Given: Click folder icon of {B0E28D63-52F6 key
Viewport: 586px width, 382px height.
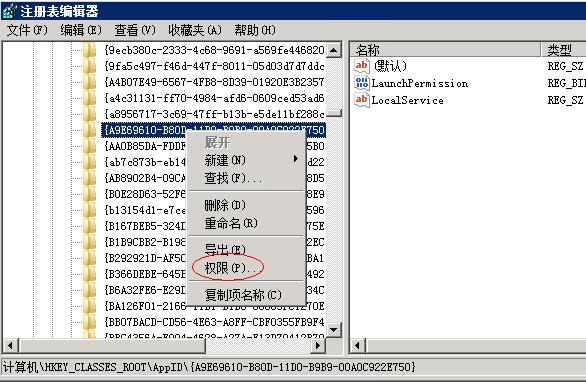Looking at the screenshot, I should click(x=90, y=194).
